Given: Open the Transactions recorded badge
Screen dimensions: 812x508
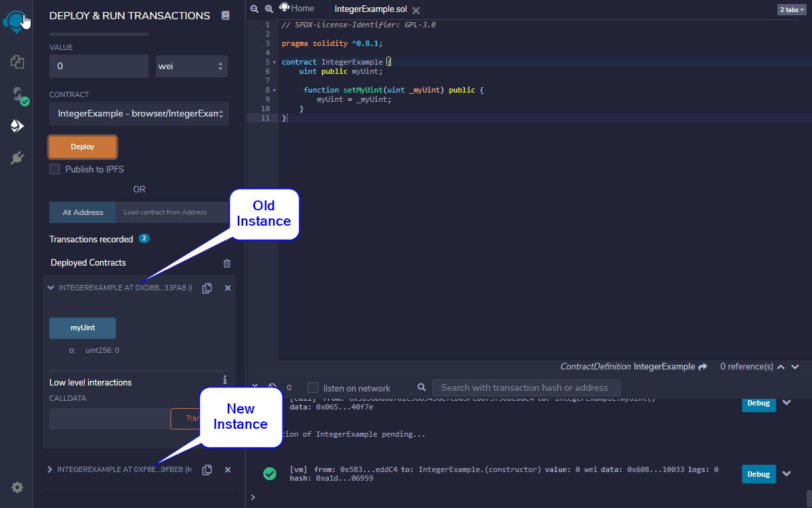Looking at the screenshot, I should 144,238.
